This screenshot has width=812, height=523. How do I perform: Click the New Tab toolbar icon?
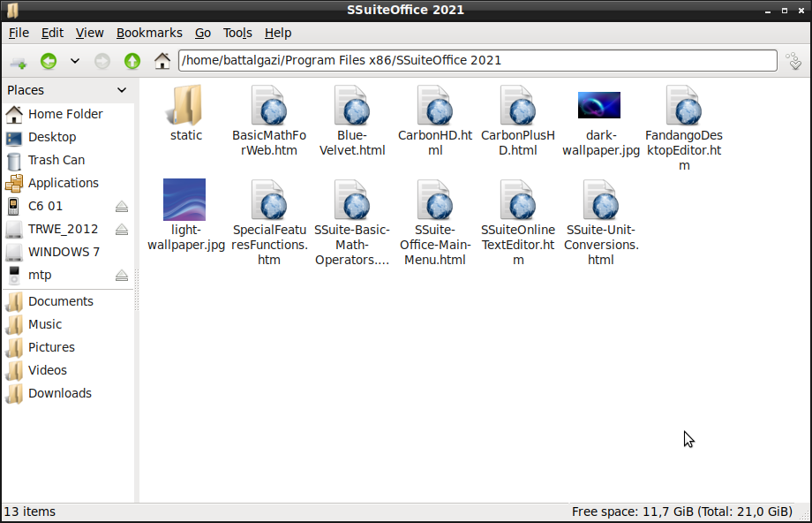tap(19, 62)
